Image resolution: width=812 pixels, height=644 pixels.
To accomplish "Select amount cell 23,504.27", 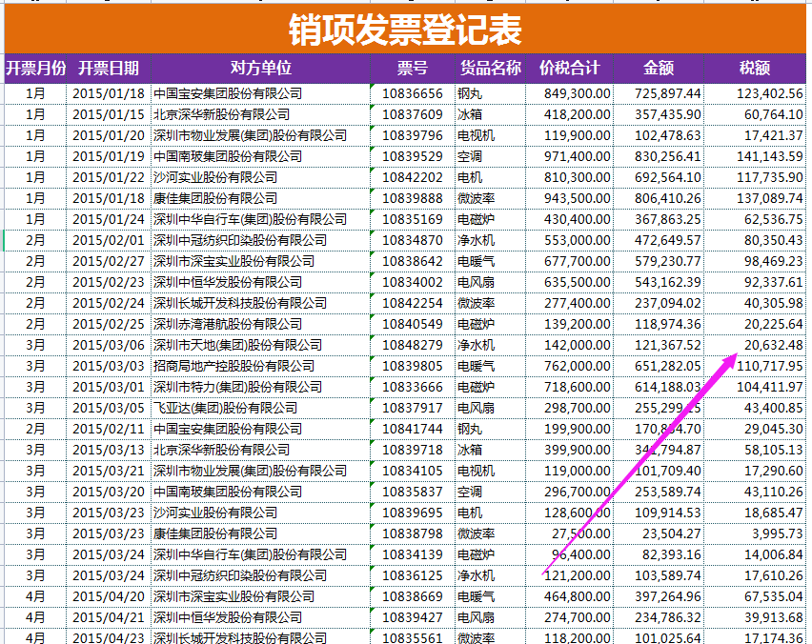I will pyautogui.click(x=659, y=533).
